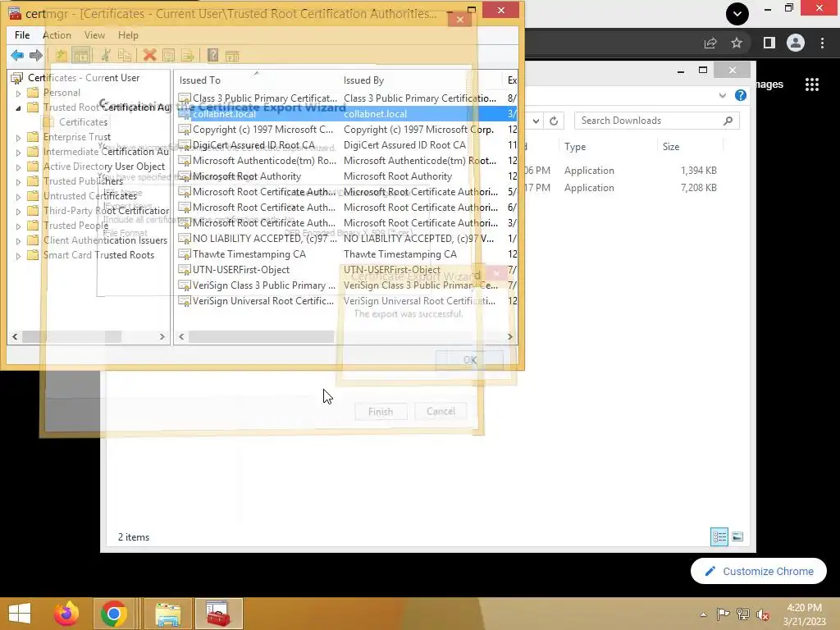Viewport: 840px width, 630px height.
Task: Open the File menu in certmgr
Action: coord(22,34)
